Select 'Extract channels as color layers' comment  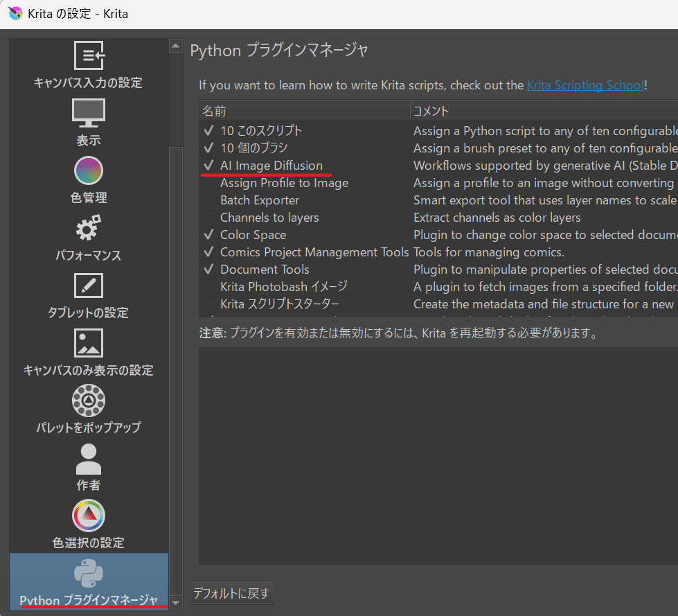point(497,217)
